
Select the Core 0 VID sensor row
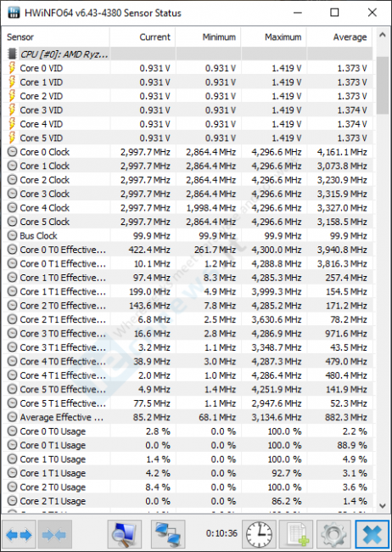188,68
